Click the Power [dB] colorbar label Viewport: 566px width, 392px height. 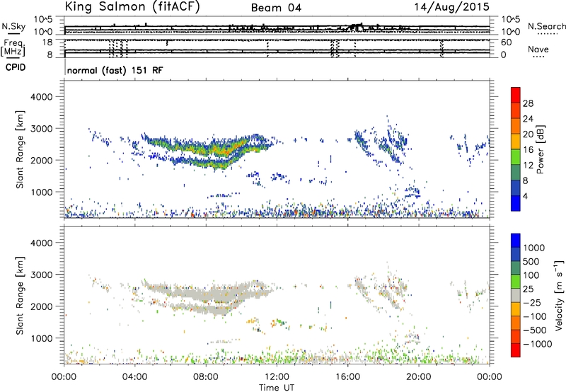click(540, 149)
